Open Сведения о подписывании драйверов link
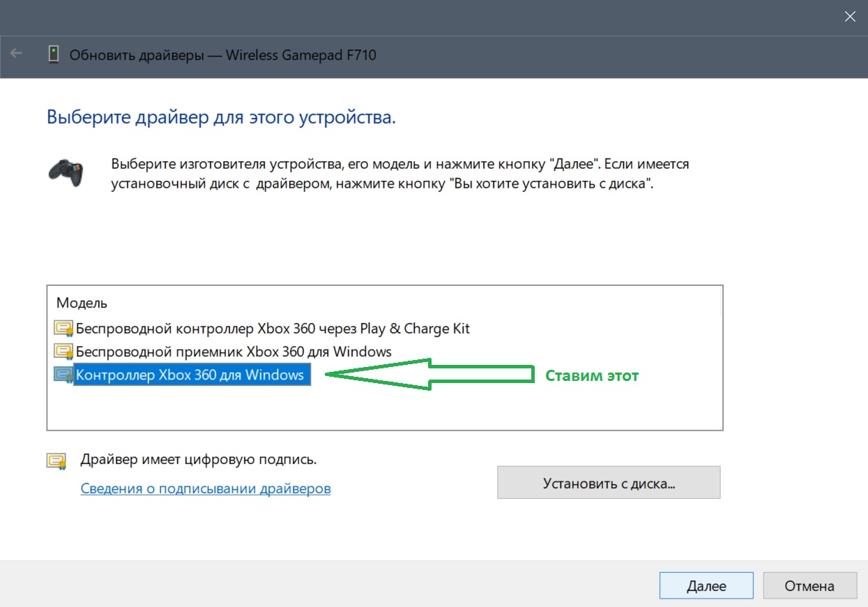 point(206,488)
